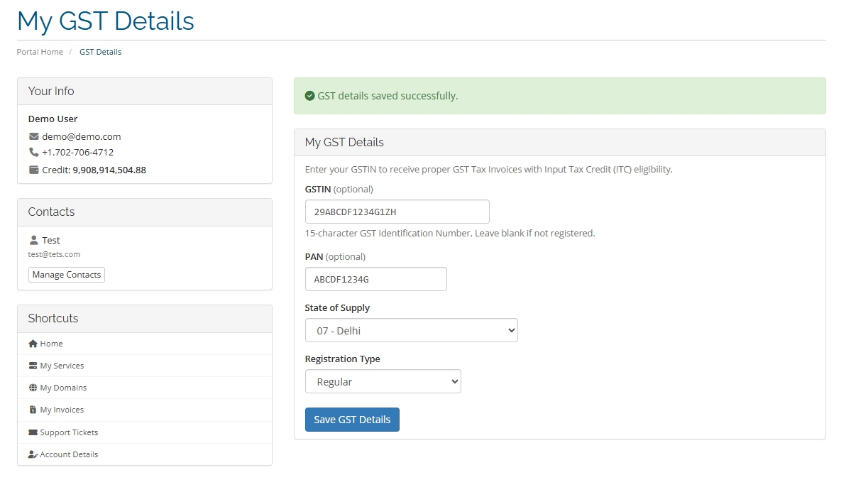The image size is (868, 497).
Task: Click the user-edit icon for Account Details
Action: pos(33,454)
